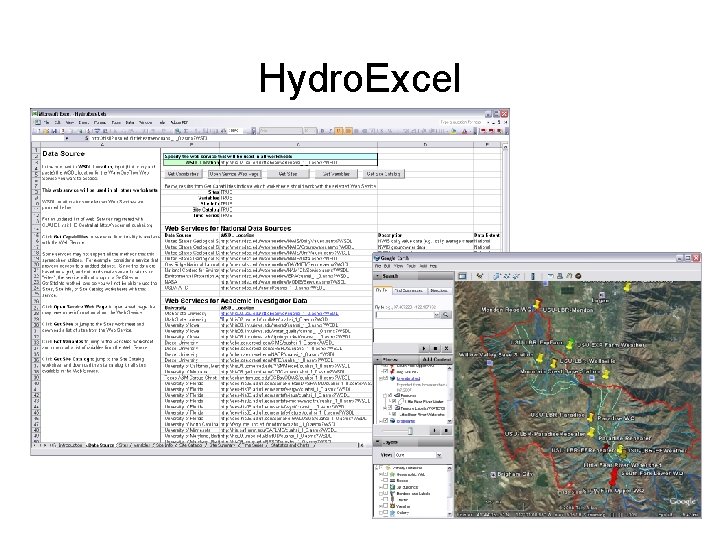Viewport: 720px width, 540px height.
Task: Stop the search results tour
Action: click(x=435, y=349)
